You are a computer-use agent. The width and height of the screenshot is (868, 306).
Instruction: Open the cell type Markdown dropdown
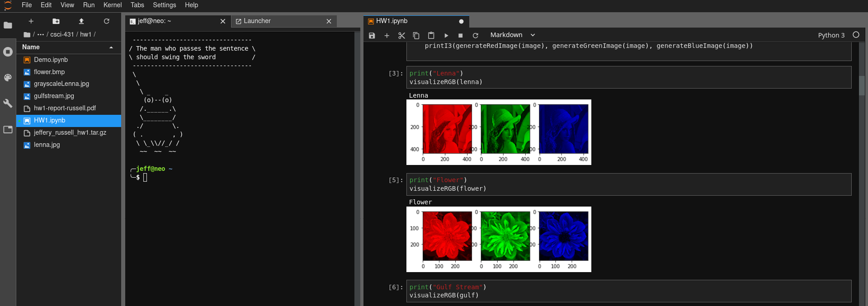click(x=512, y=35)
